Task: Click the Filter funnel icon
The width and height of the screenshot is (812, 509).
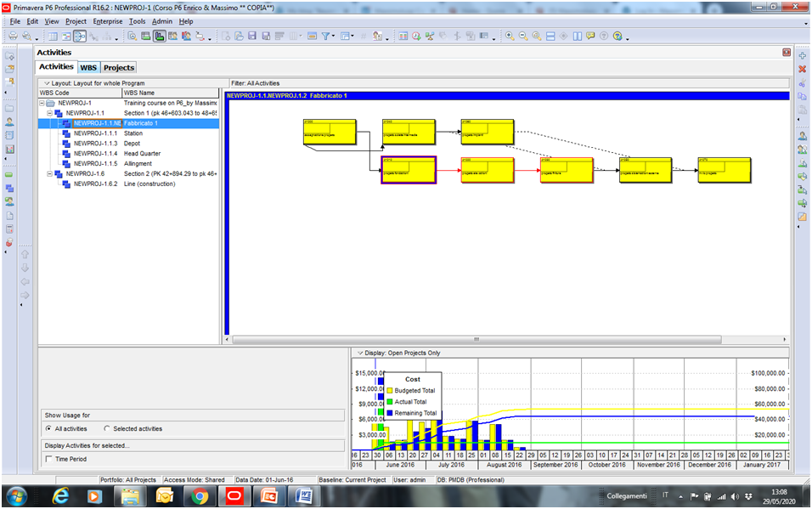Action: pos(325,36)
